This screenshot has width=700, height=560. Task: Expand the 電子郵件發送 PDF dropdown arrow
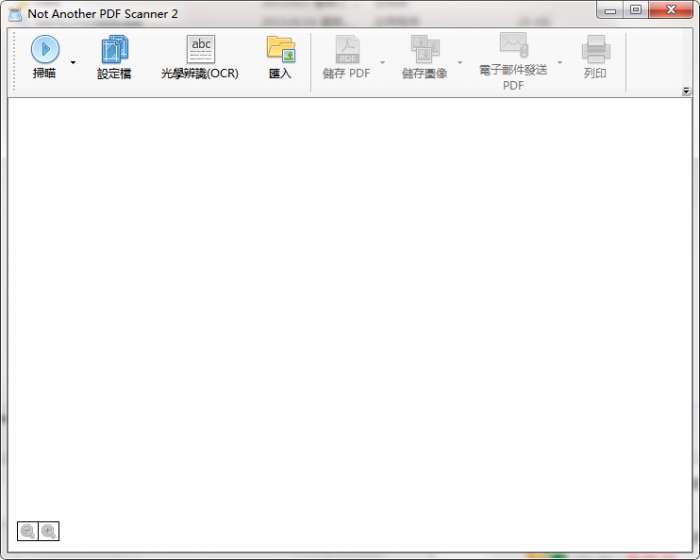[560, 62]
